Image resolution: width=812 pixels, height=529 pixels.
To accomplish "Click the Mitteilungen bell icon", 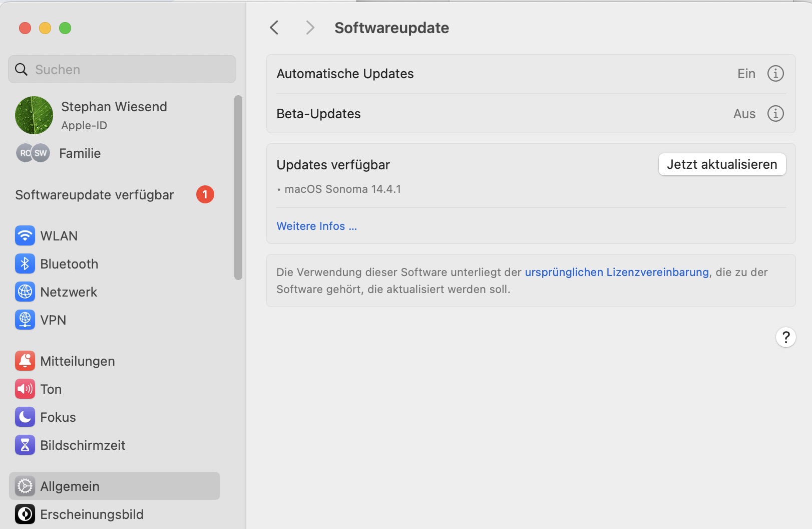I will [25, 361].
